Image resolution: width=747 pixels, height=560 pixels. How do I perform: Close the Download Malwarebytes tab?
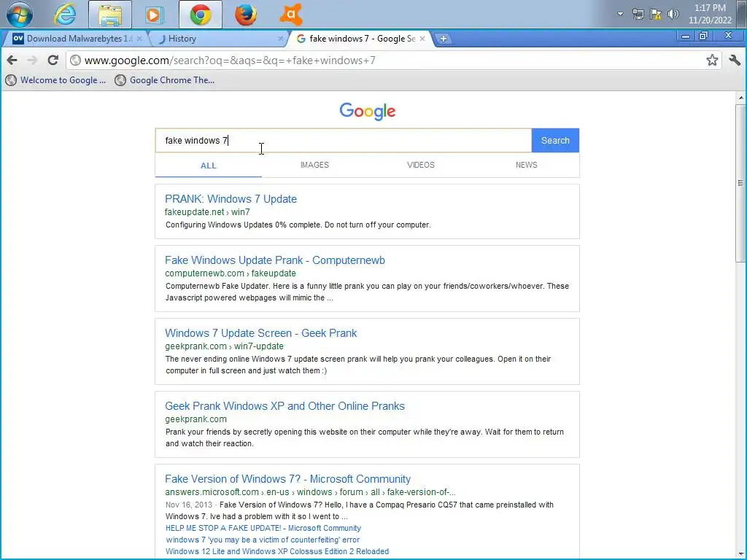139,39
